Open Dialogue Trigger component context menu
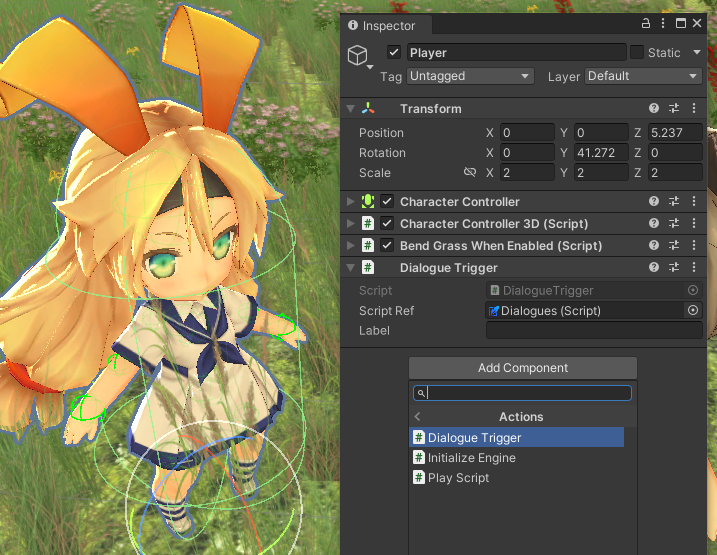 click(694, 267)
